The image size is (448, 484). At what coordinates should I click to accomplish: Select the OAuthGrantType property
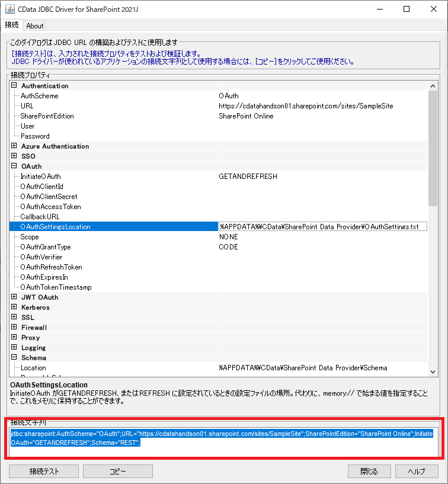point(46,247)
